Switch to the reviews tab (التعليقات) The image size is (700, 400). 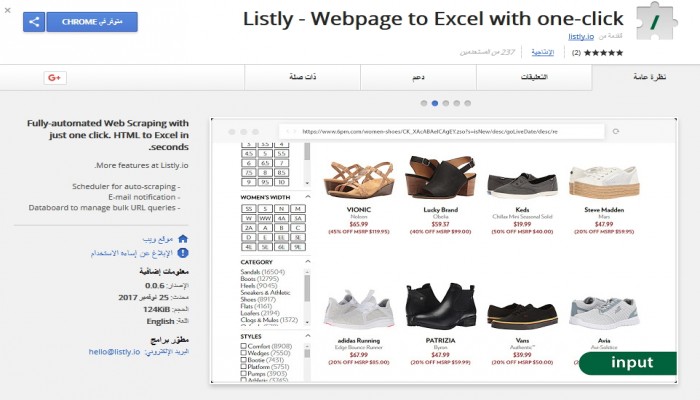pyautogui.click(x=535, y=78)
